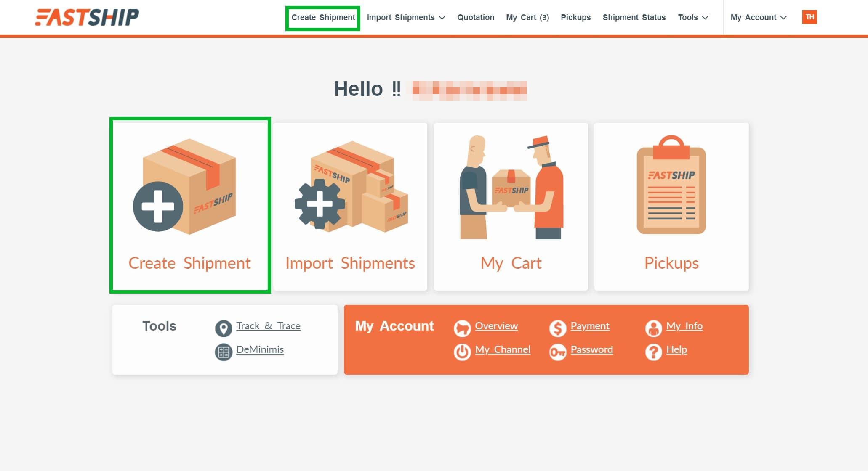Go to Pickups in top navigation

pyautogui.click(x=575, y=17)
